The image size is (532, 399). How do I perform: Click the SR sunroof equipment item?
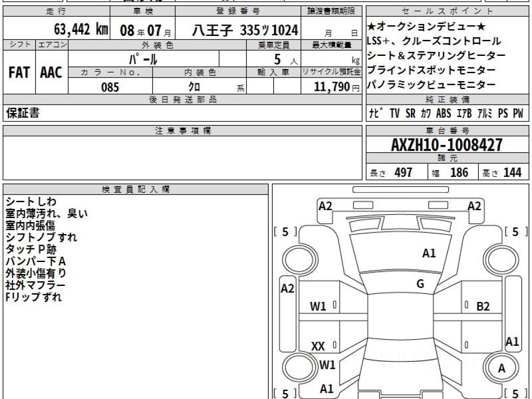click(x=411, y=113)
